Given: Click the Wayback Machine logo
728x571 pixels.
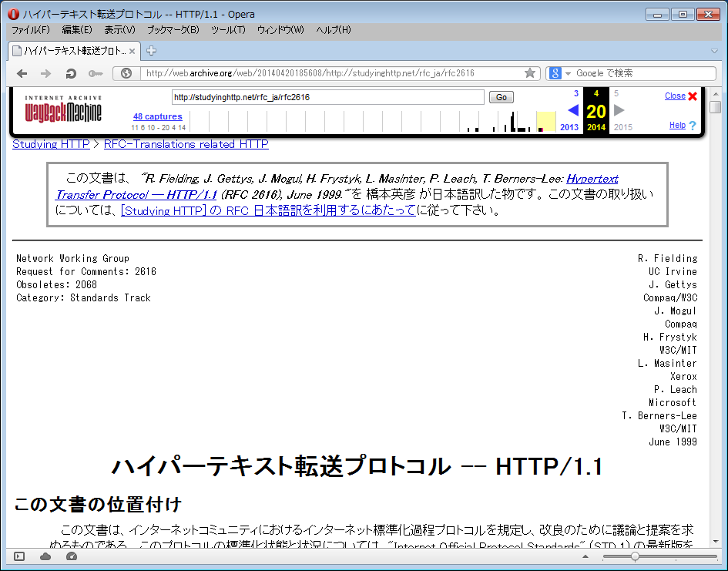Looking at the screenshot, I should pyautogui.click(x=63, y=110).
